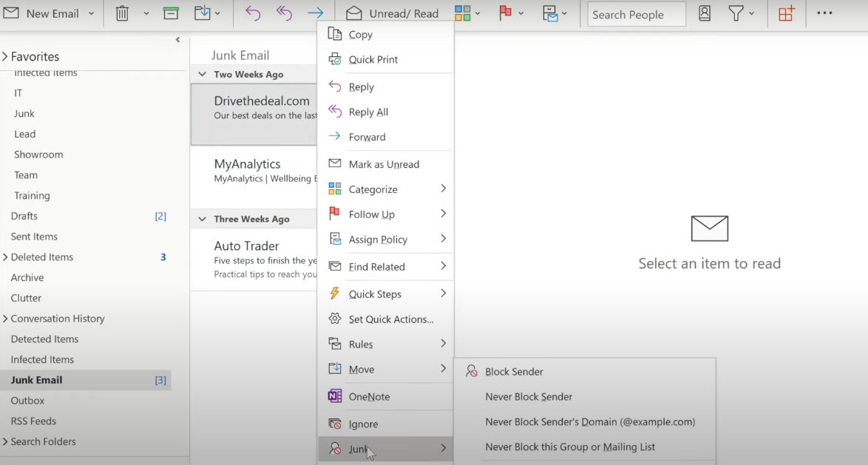Choose Forward in the context menu

pyautogui.click(x=386, y=137)
